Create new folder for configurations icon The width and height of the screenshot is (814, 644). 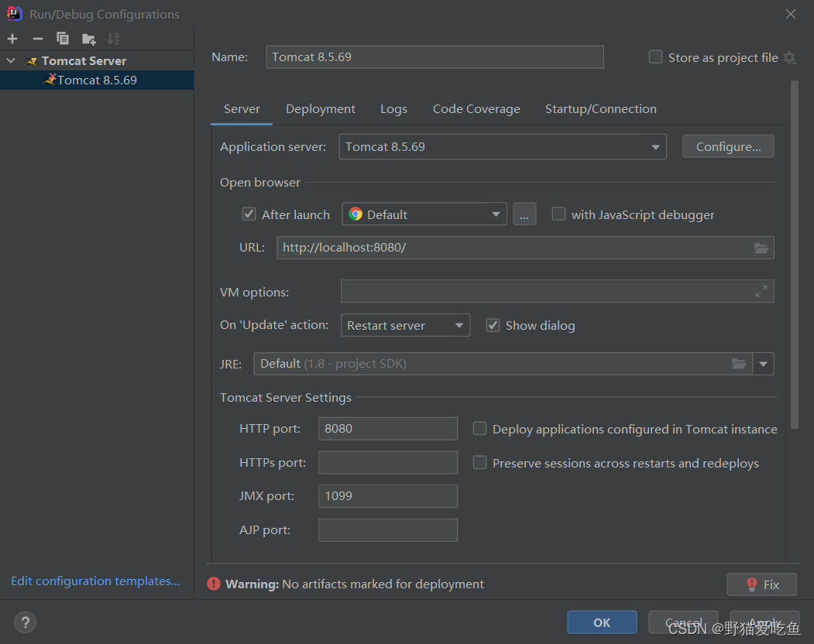coord(89,39)
